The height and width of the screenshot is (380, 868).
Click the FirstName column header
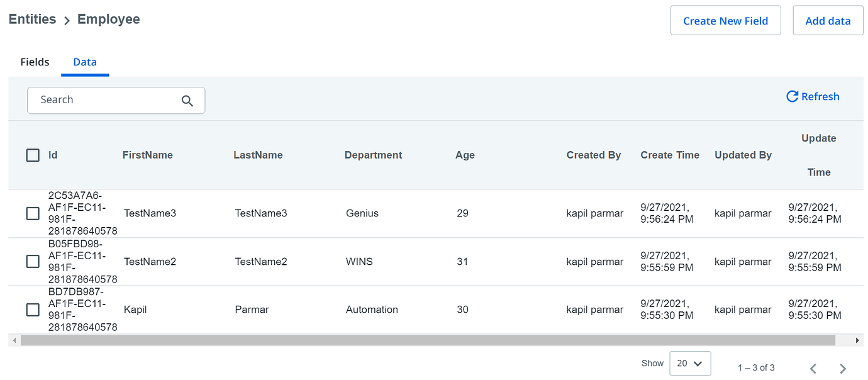(x=147, y=155)
